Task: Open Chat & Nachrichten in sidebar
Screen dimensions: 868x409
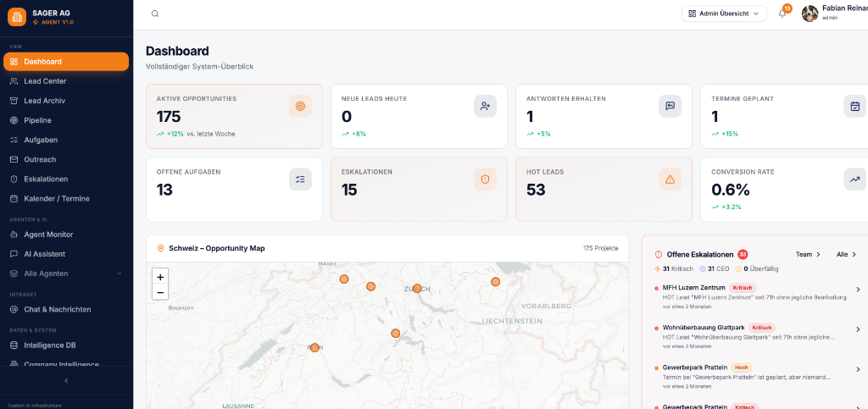Action: click(x=66, y=310)
